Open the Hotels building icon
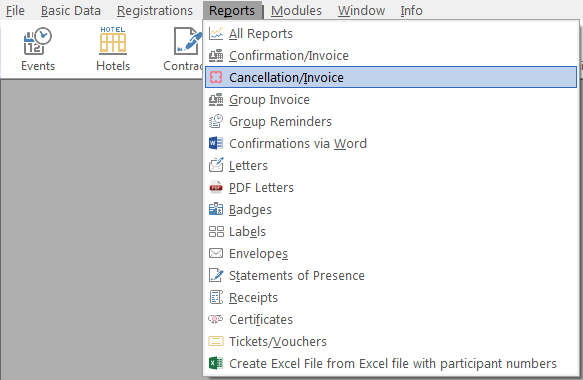Image resolution: width=583 pixels, height=380 pixels. tap(113, 41)
